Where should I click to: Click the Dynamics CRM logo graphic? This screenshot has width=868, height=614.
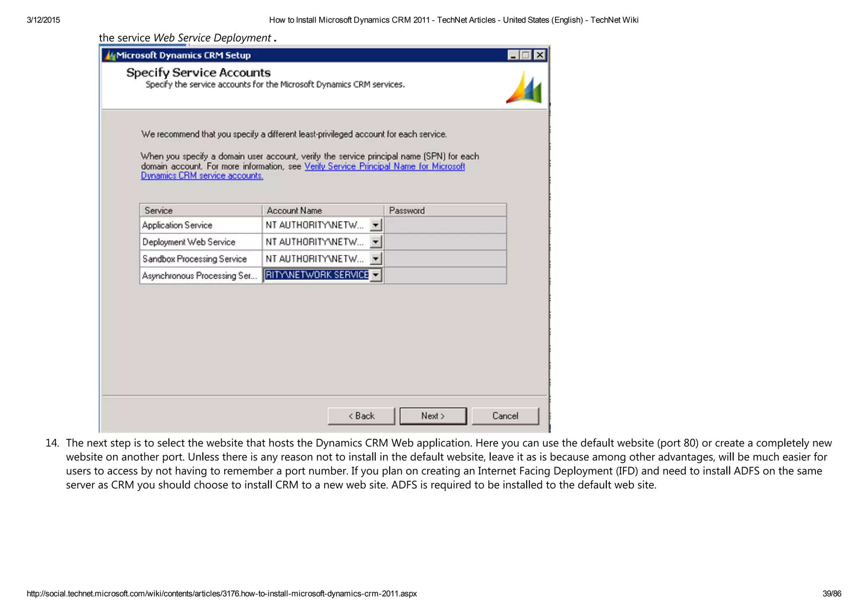(x=524, y=87)
